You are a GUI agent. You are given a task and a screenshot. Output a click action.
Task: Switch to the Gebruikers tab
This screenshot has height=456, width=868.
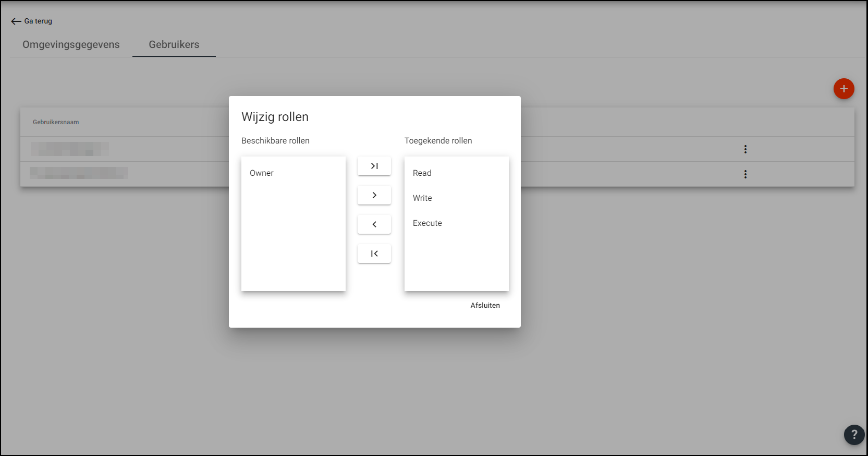[x=174, y=45]
